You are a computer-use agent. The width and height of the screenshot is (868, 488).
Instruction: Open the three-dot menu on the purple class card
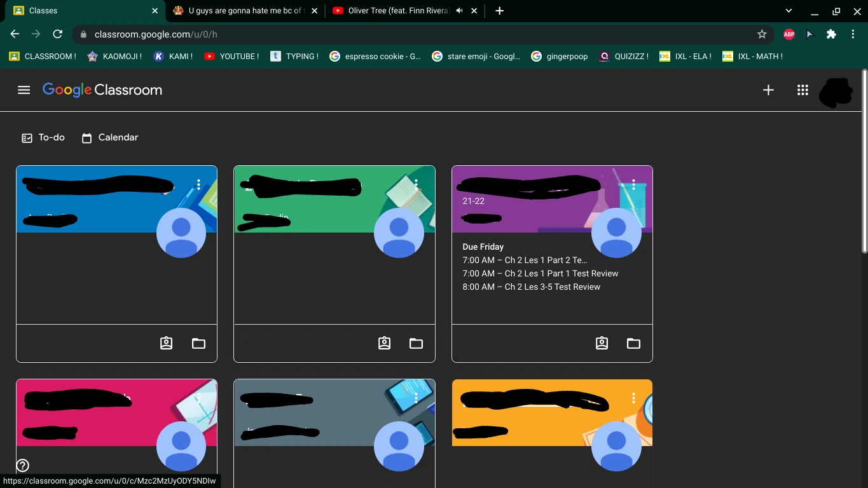[x=633, y=184]
